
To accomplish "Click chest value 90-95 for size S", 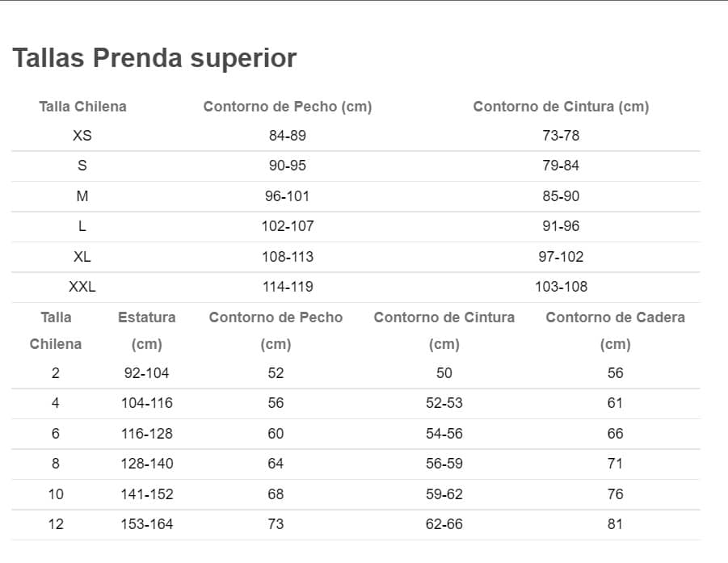I will click(288, 166).
